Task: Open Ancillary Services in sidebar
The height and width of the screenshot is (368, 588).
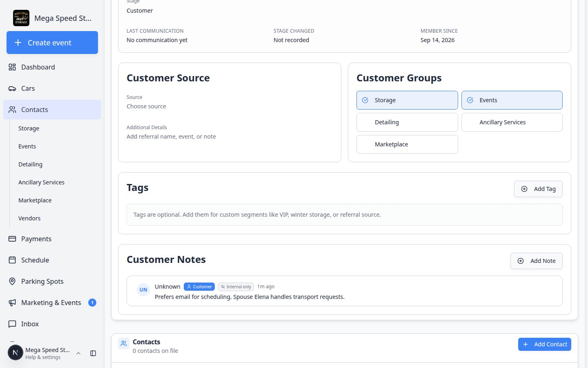Action: 41,182
